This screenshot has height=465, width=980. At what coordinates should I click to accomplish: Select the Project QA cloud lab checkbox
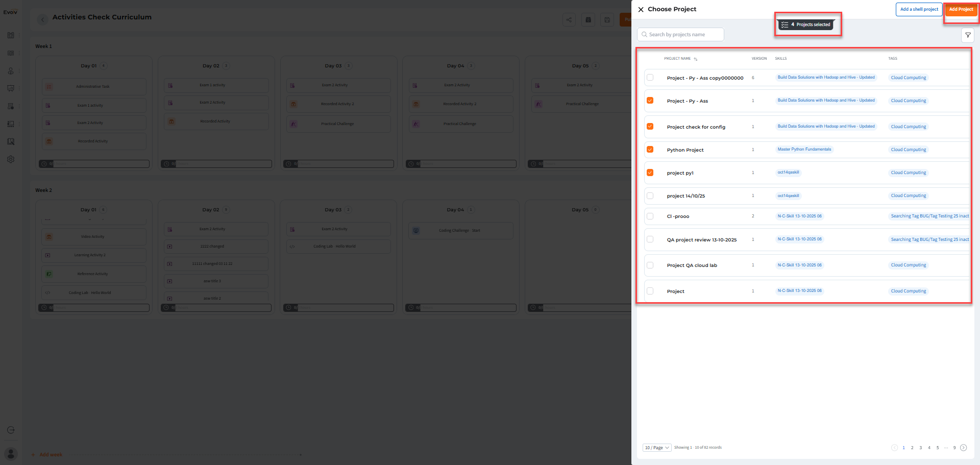click(x=650, y=265)
